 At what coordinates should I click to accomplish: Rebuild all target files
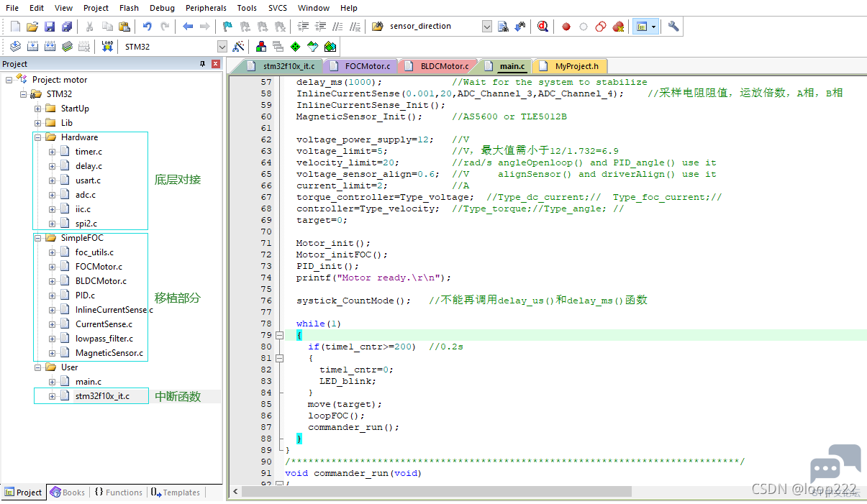(50, 46)
